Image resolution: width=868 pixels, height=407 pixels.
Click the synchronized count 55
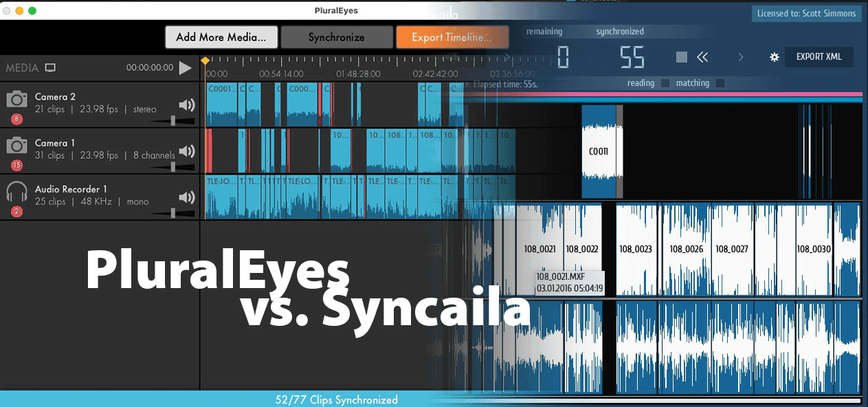(632, 57)
